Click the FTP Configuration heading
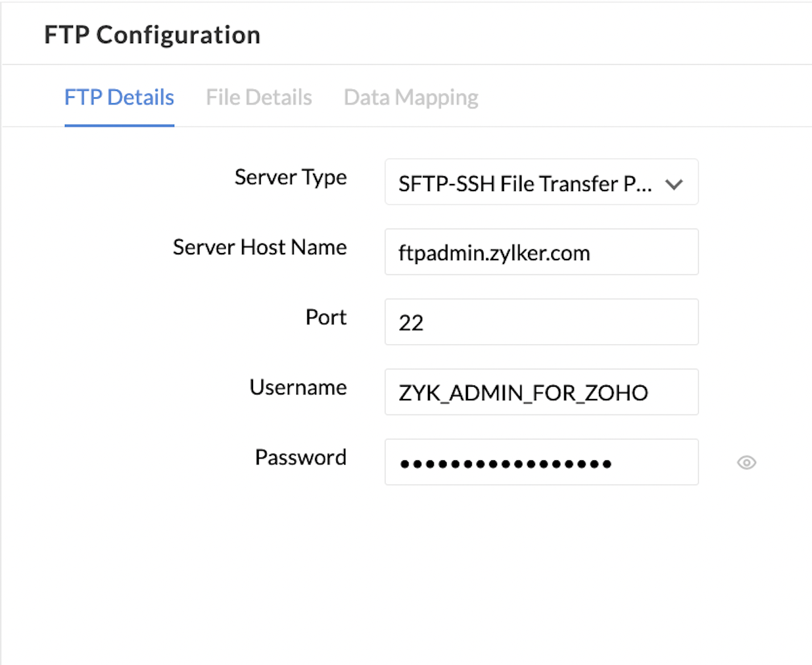The image size is (812, 665). (x=152, y=35)
